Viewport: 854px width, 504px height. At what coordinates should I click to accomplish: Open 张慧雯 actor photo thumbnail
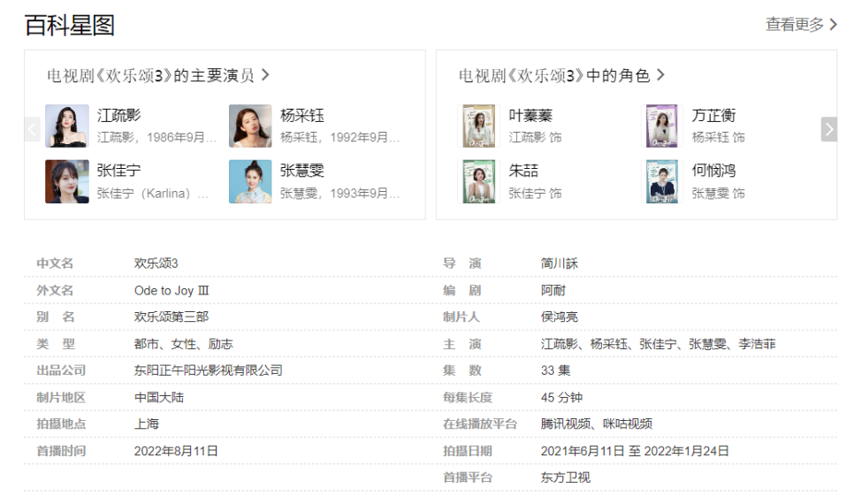tap(250, 181)
